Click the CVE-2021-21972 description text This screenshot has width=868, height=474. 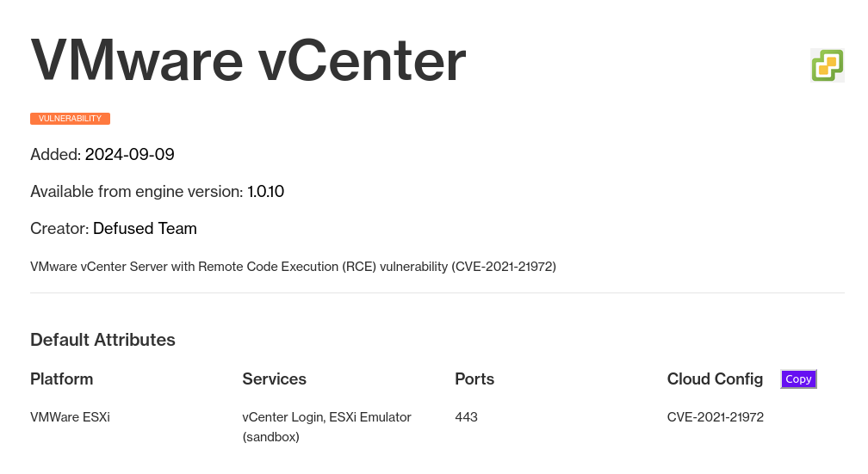[x=293, y=267]
